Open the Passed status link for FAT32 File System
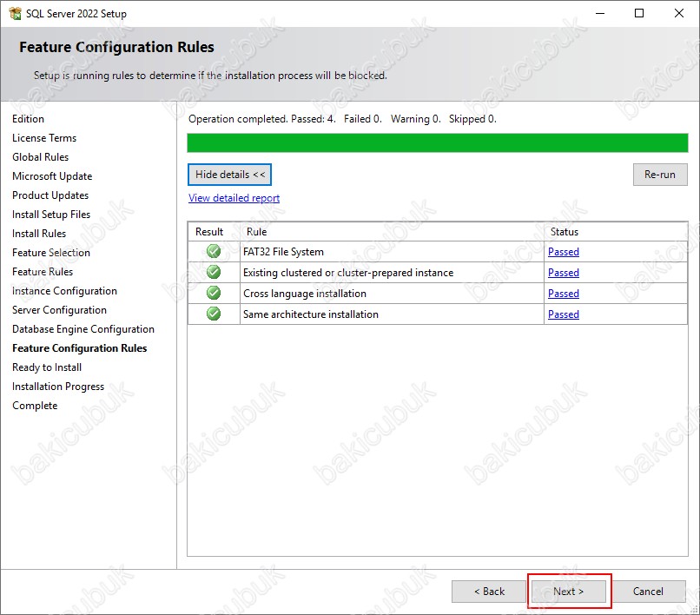This screenshot has height=615, width=700. (x=564, y=252)
